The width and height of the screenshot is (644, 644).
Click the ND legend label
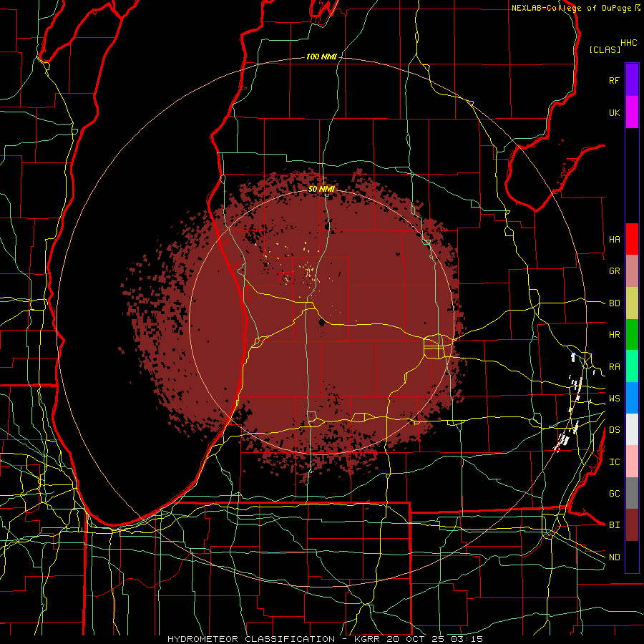coord(614,557)
